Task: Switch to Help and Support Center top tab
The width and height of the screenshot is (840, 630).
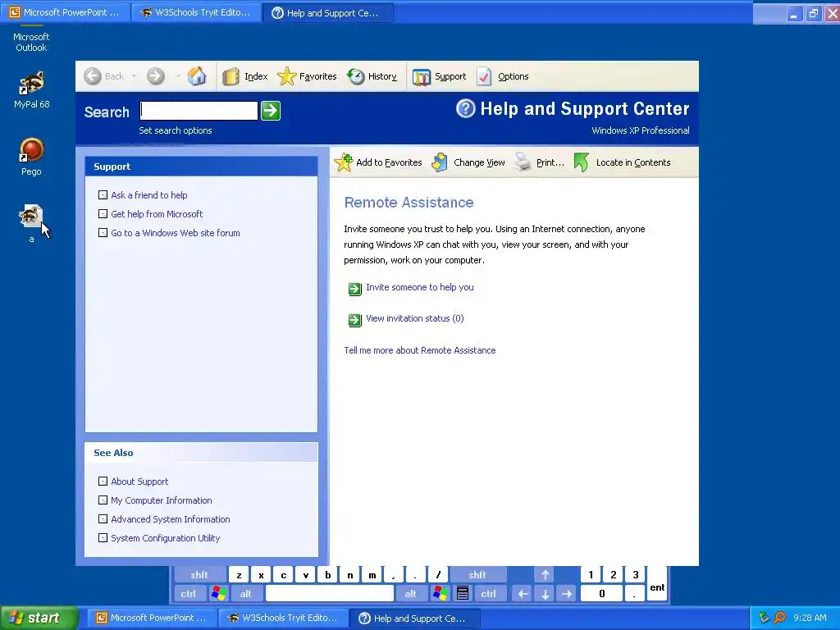Action: click(328, 12)
